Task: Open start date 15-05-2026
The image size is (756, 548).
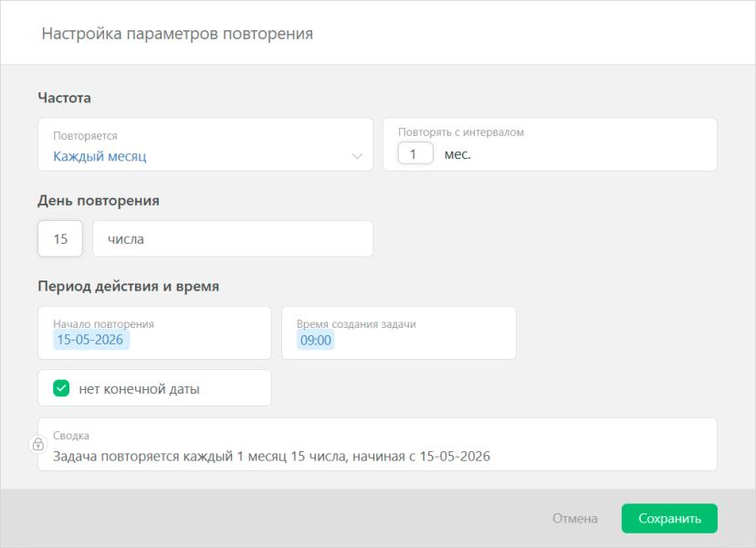Action: point(91,340)
